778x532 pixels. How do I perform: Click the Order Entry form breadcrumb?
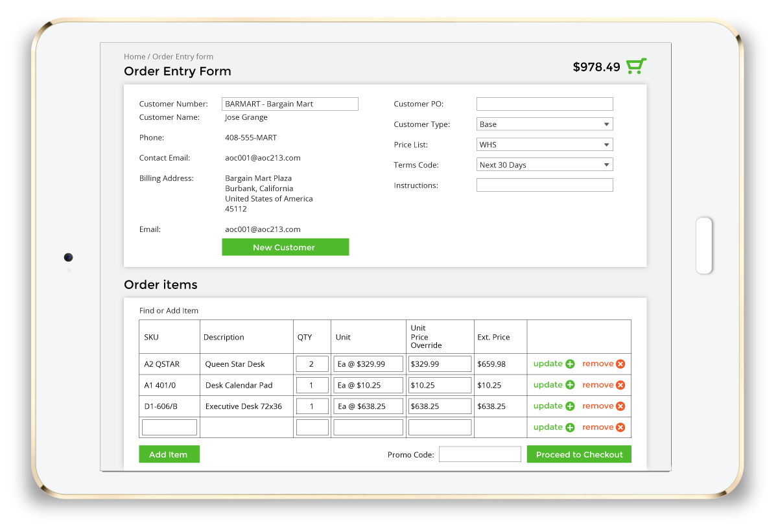183,56
